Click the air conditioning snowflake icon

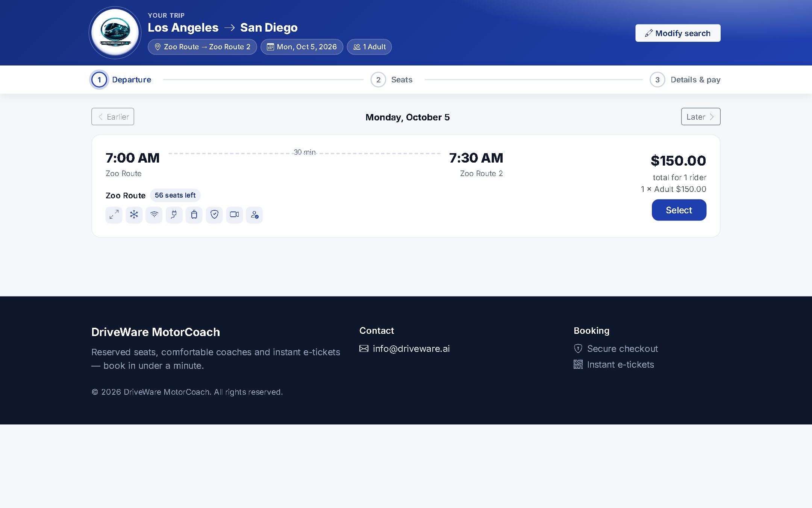click(134, 215)
